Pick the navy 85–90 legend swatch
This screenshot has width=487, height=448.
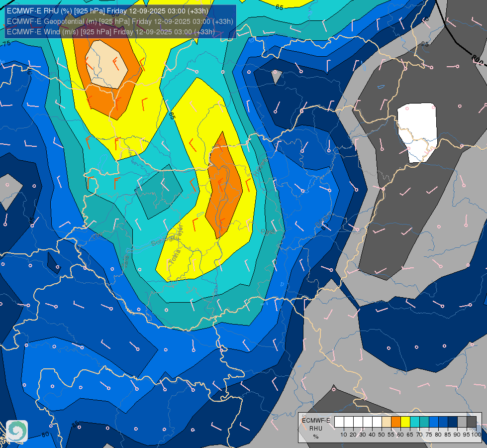click(453, 422)
